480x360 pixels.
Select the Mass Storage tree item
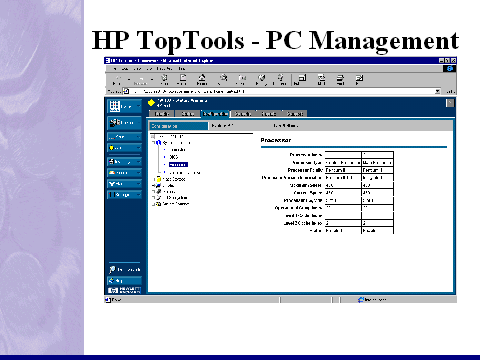click(x=174, y=179)
